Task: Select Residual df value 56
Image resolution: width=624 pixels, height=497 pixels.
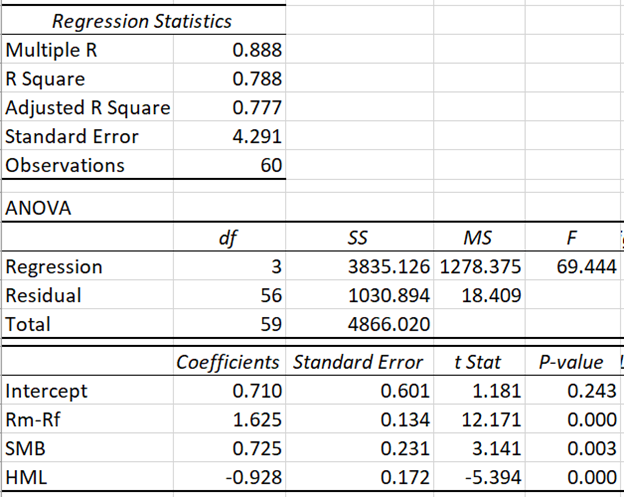Action: (x=271, y=296)
